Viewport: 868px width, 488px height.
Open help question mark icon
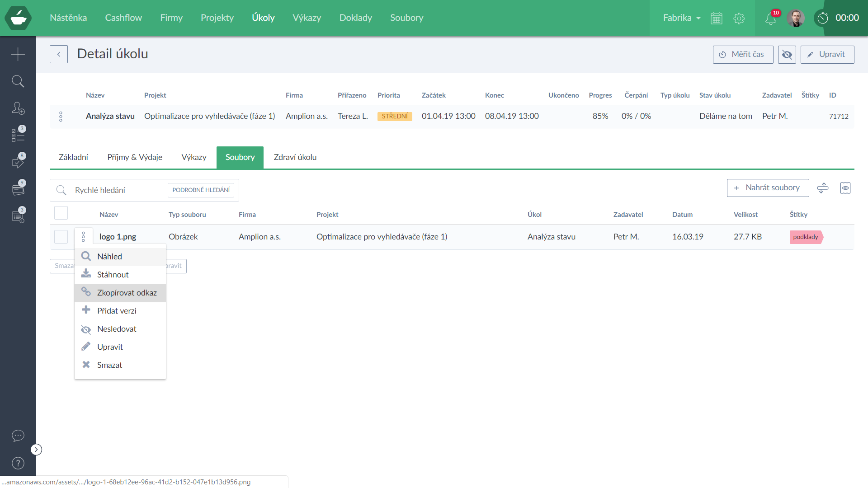[18, 463]
